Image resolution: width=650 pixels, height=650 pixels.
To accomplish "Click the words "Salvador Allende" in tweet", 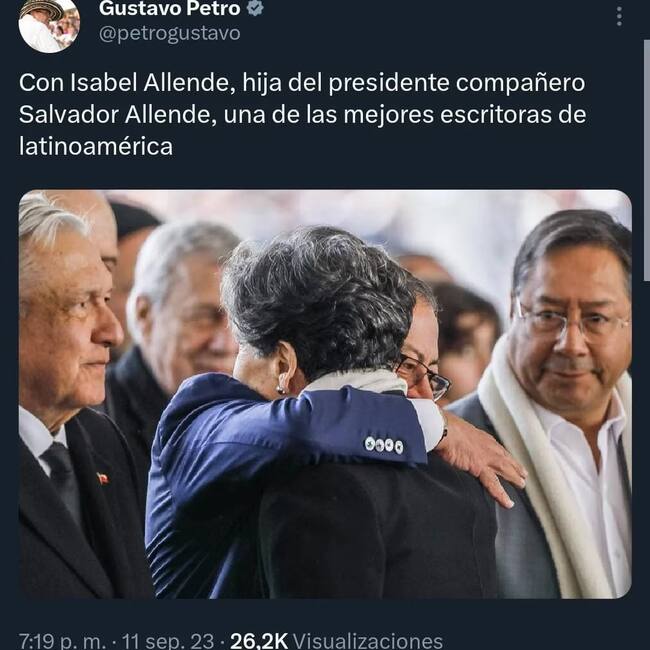I will tap(115, 114).
